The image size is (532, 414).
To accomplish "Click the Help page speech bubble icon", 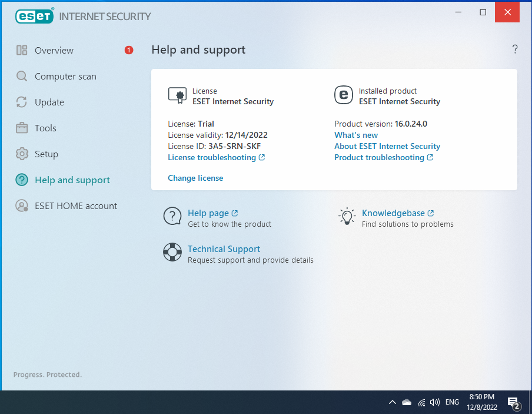I will [x=172, y=217].
